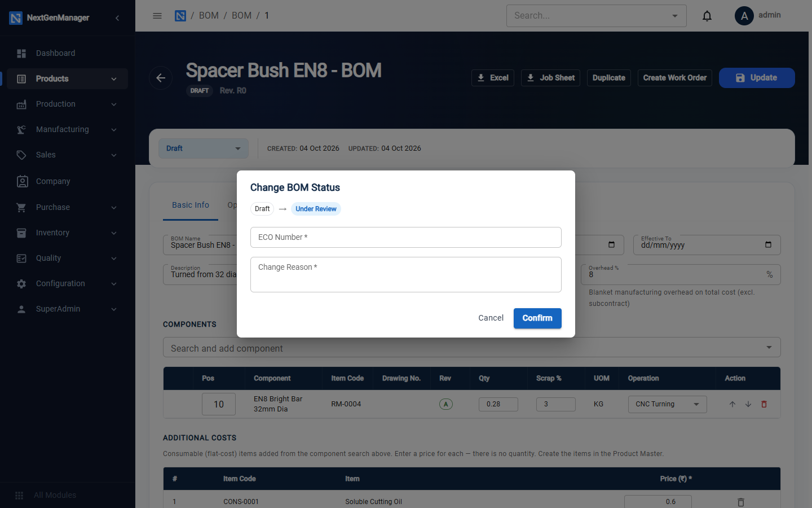Expand the Purchase menu
The height and width of the screenshot is (508, 812).
pos(68,207)
